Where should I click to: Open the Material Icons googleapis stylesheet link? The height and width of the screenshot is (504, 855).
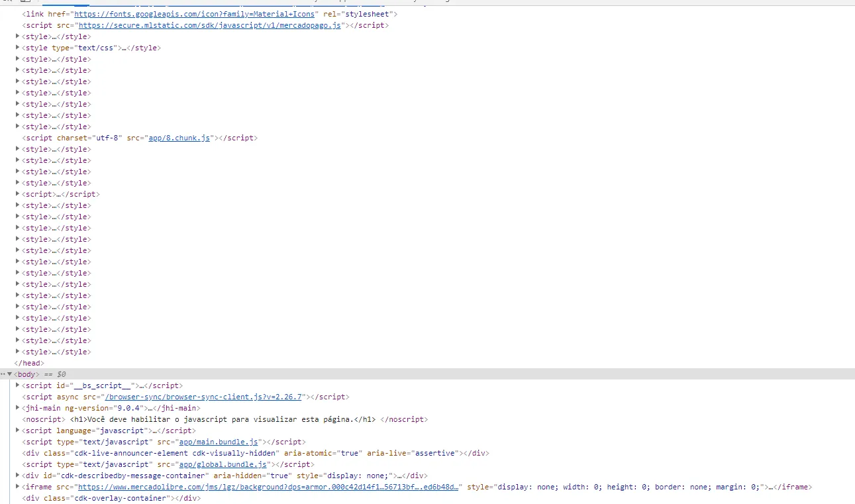(197, 14)
